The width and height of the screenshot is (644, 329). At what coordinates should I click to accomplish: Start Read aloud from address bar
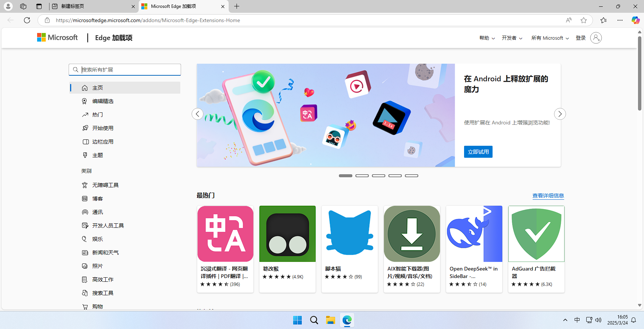(x=569, y=20)
